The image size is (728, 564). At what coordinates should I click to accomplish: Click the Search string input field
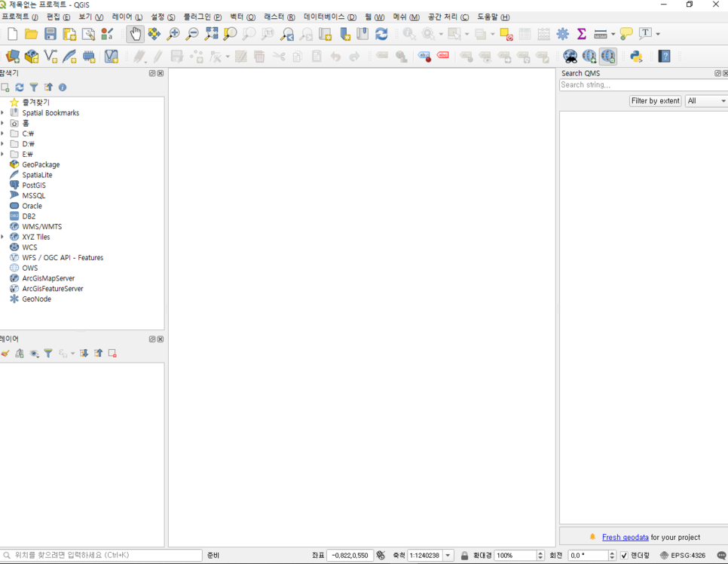pos(644,85)
